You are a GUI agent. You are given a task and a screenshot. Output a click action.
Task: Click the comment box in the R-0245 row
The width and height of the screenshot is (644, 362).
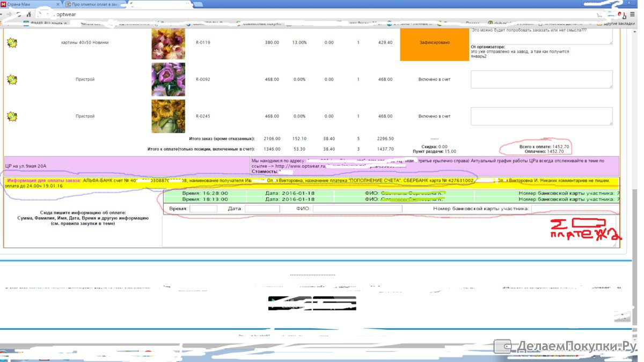click(541, 116)
